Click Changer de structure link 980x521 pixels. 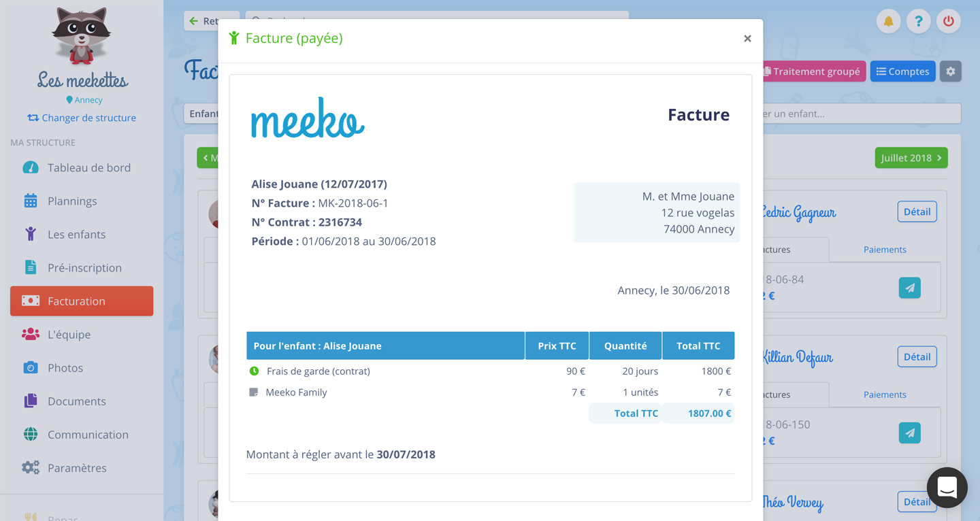coord(82,118)
